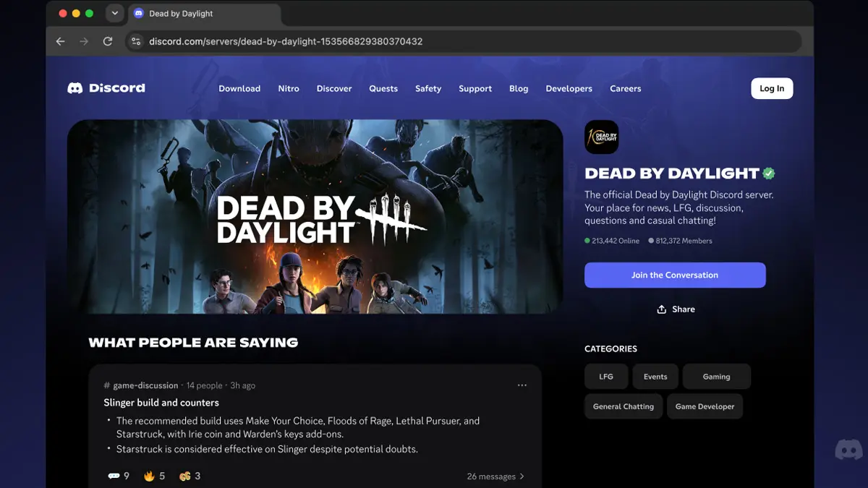Open the Dead by Daylight banner image
Image resolution: width=868 pixels, height=488 pixels.
coord(315,216)
